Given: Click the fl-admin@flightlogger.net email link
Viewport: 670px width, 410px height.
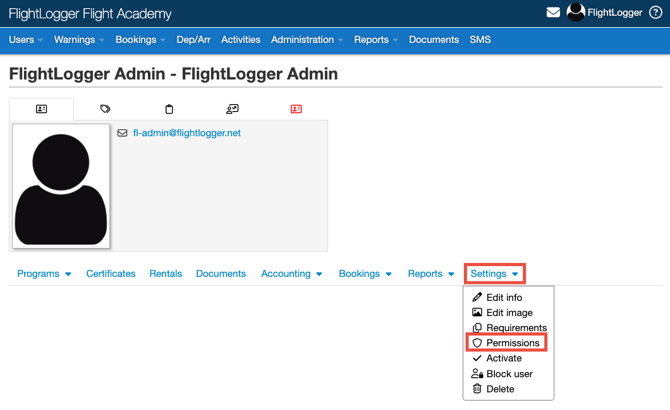Looking at the screenshot, I should 186,133.
